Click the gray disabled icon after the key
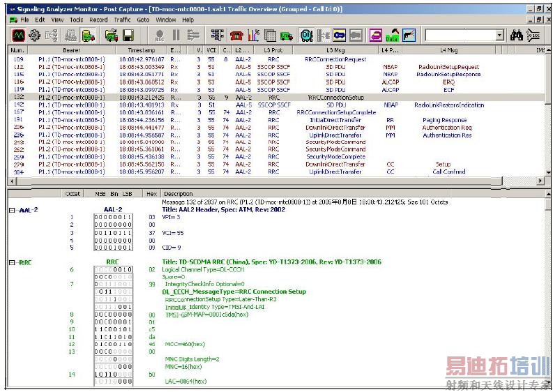Viewport: 553px width, 392px height. 356,36
